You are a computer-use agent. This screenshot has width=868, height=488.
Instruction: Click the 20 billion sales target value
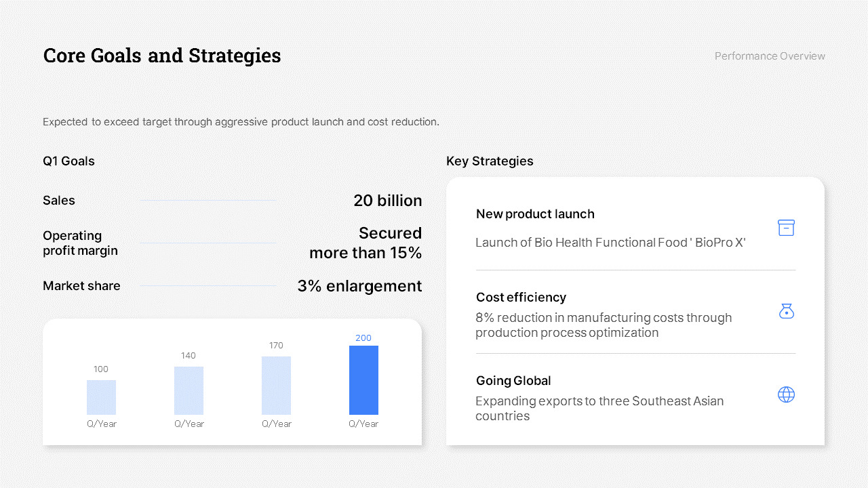click(387, 201)
